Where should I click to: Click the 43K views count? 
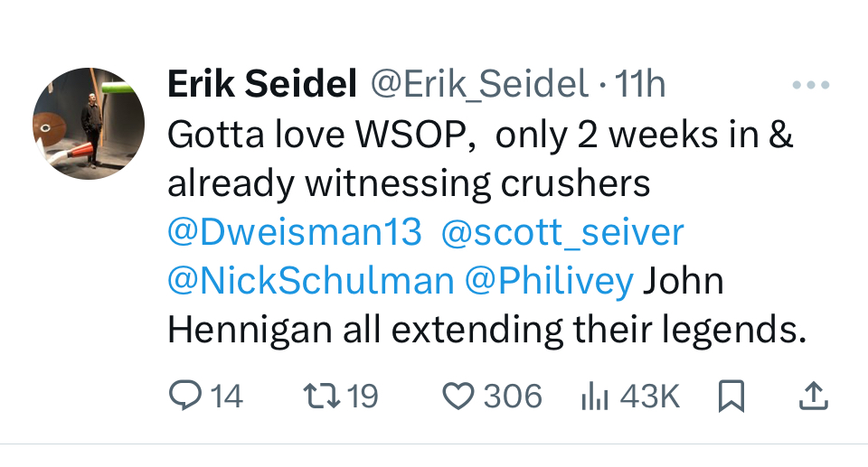click(648, 396)
